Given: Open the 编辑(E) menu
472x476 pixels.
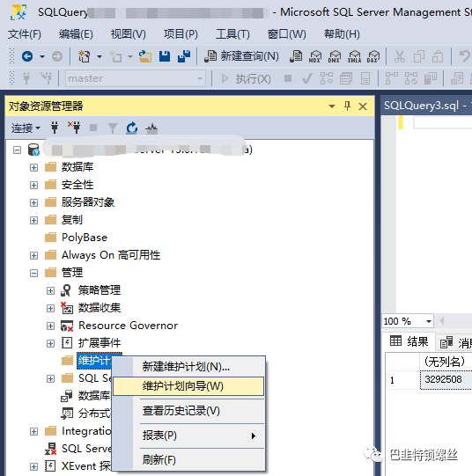Looking at the screenshot, I should pos(76,34).
